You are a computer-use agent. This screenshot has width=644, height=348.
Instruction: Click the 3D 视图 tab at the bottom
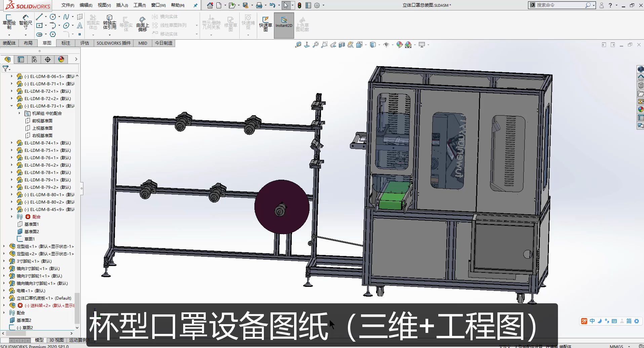point(56,340)
